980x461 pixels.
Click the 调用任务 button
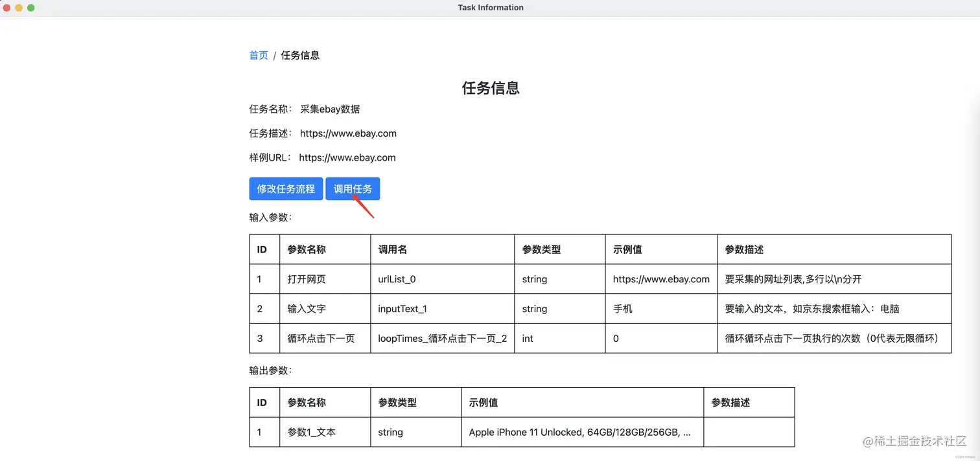[x=353, y=188]
